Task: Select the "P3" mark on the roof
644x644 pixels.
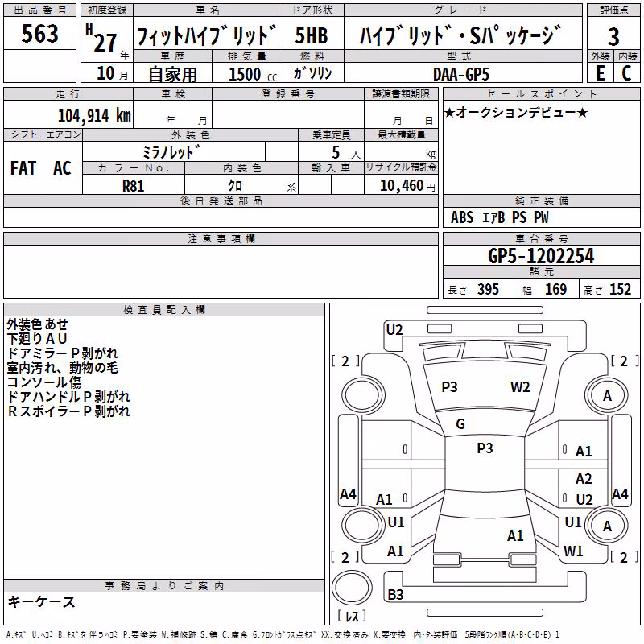Action: pyautogui.click(x=485, y=448)
